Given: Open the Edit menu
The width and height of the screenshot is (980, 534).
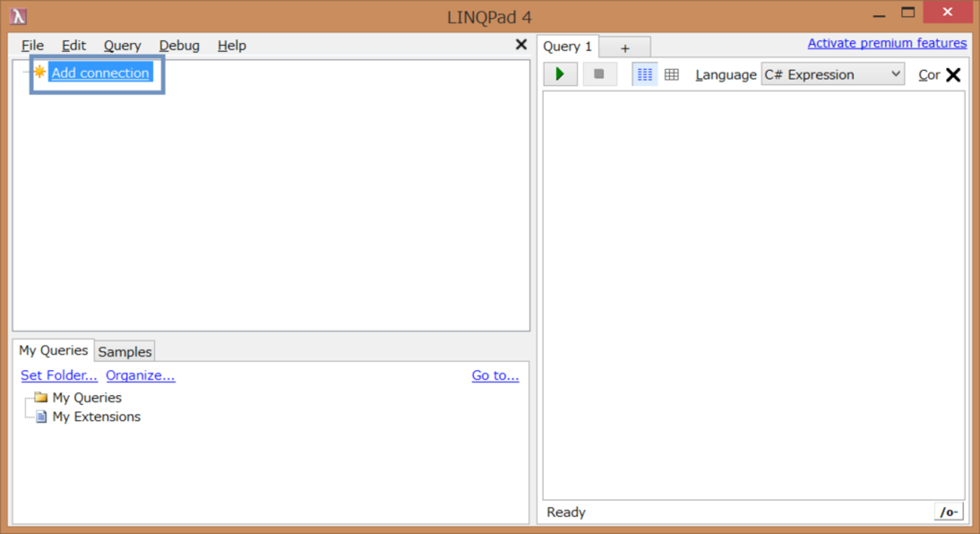Looking at the screenshot, I should [x=73, y=45].
